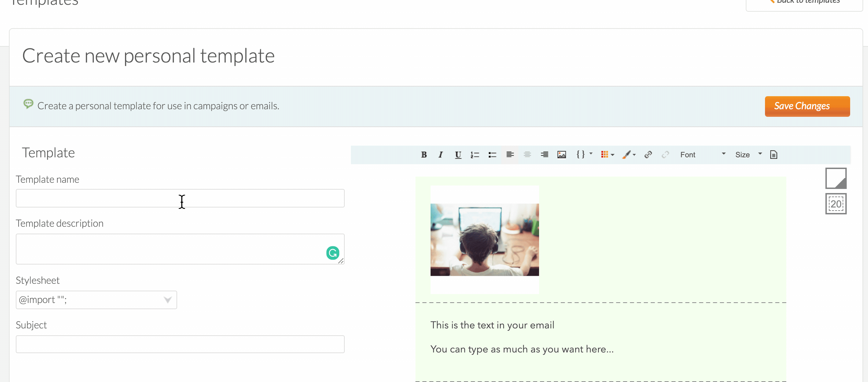Insert a bulleted list
Screen dimensions: 868x382
tap(492, 155)
